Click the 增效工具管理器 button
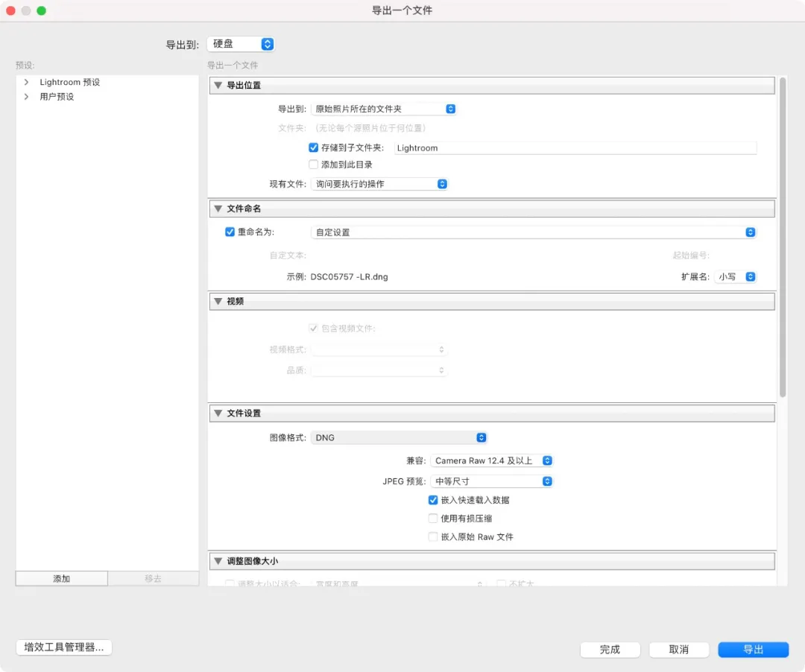The height and width of the screenshot is (672, 805). (x=64, y=647)
